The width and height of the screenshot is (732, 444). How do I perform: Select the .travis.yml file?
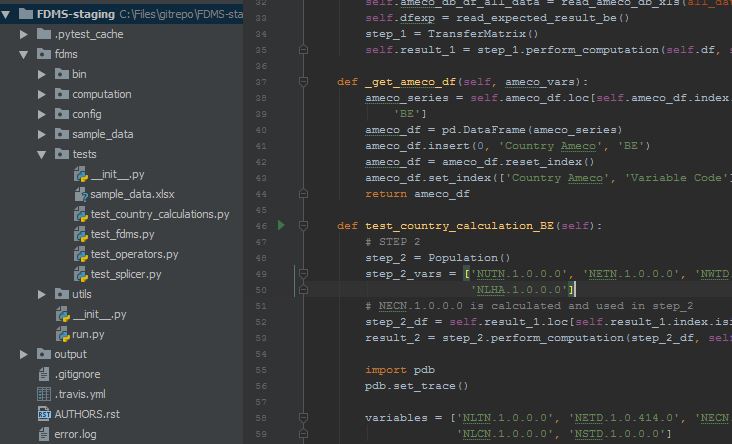click(80, 395)
